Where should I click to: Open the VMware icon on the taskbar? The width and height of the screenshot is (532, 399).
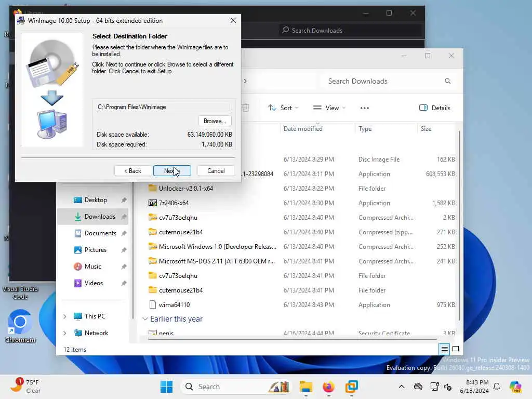352,387
